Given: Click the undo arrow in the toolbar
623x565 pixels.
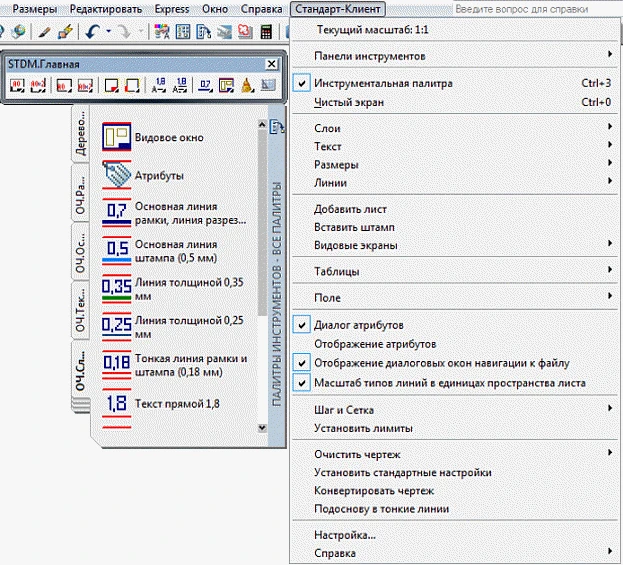Looking at the screenshot, I should click(92, 32).
